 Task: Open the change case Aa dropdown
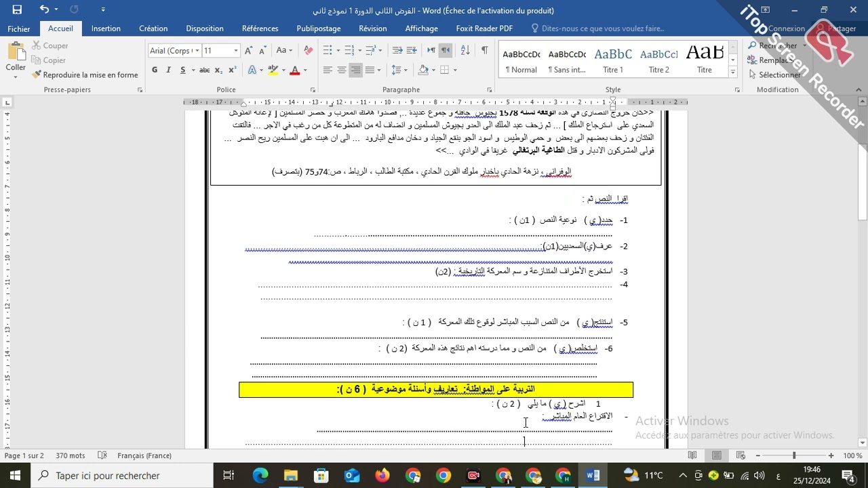coord(284,51)
